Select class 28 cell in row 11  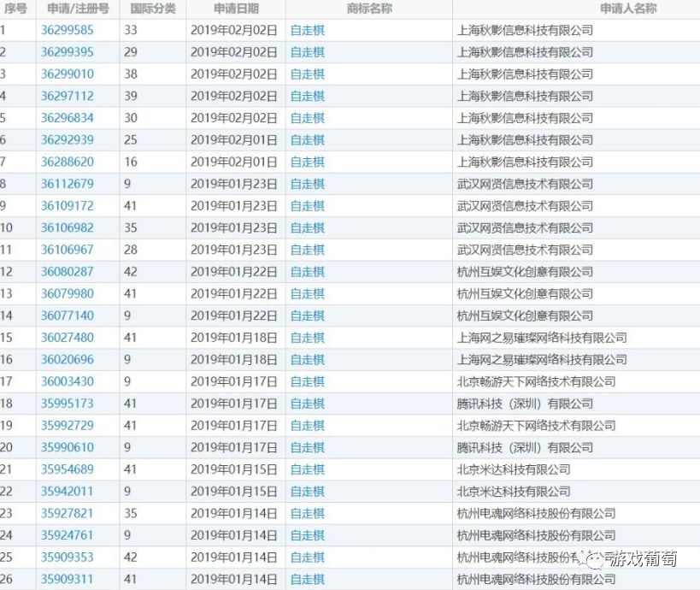tap(131, 250)
